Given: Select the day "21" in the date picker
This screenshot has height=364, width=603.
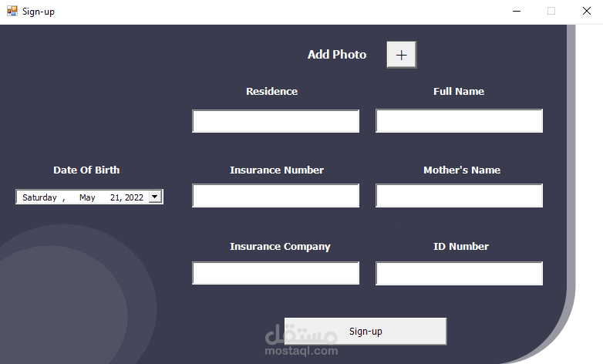Looking at the screenshot, I should click(x=116, y=197).
